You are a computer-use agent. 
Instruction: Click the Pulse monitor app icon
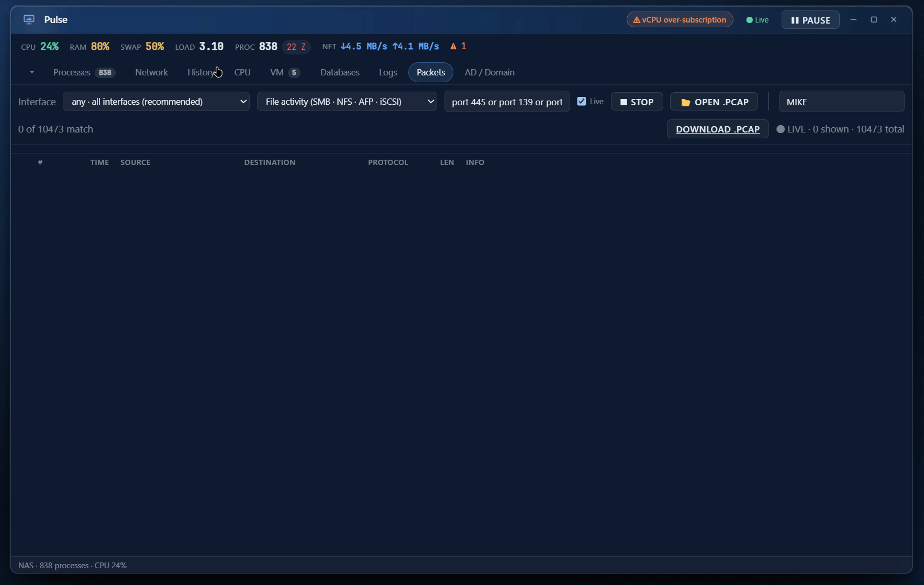(29, 19)
